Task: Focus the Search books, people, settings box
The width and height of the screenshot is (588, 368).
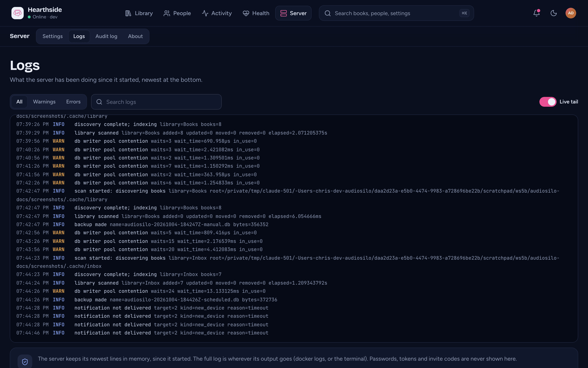Action: tap(396, 13)
